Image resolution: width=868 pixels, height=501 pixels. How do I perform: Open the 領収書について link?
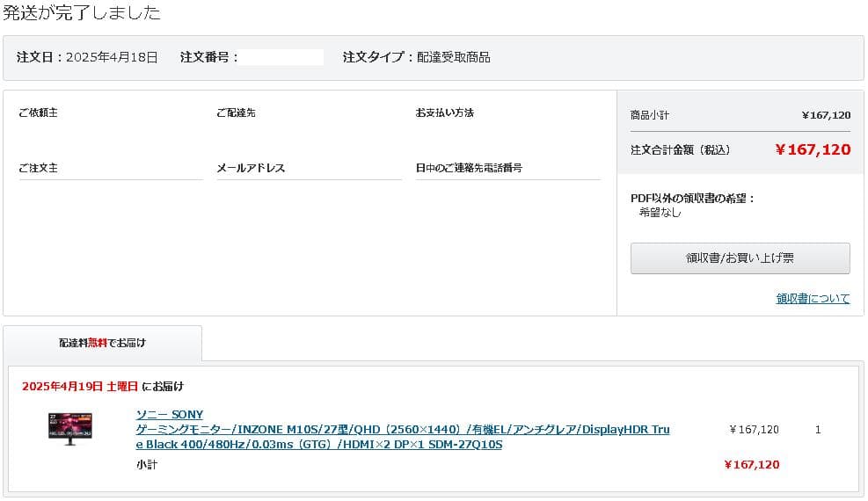coord(813,299)
